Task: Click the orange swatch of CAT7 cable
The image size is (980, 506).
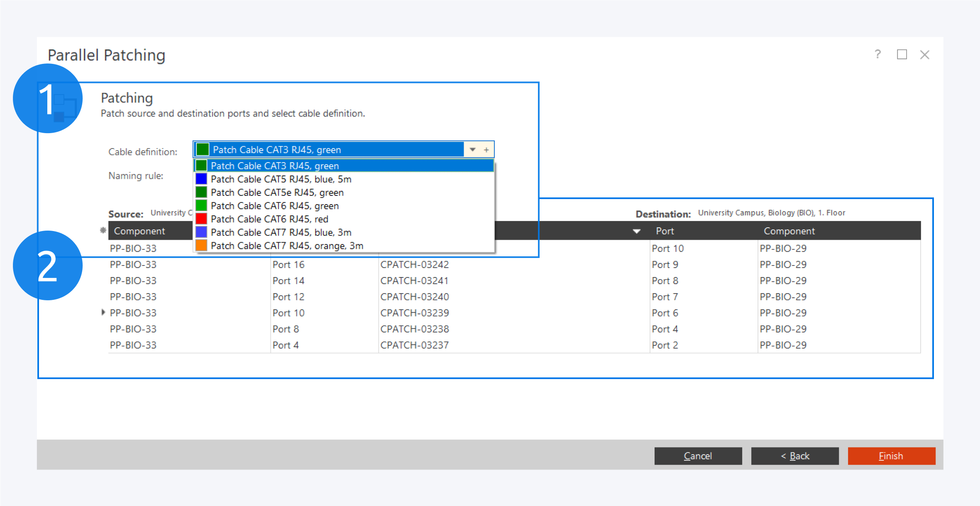Action: [201, 246]
